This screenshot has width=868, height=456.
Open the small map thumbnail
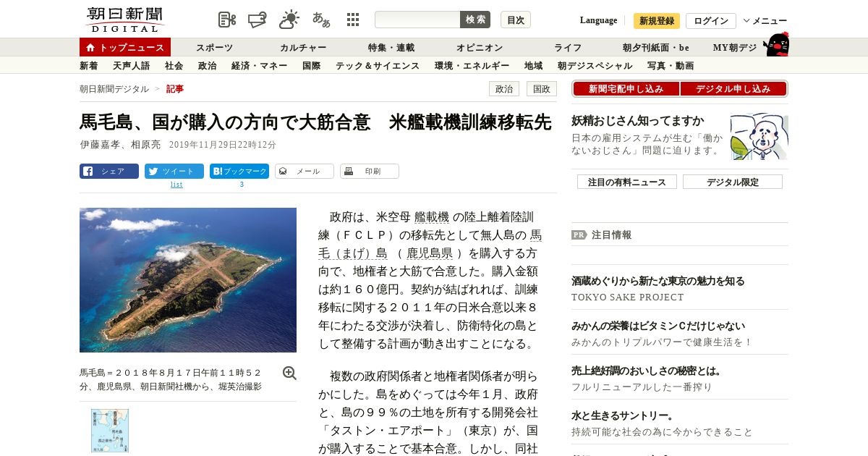(110, 431)
